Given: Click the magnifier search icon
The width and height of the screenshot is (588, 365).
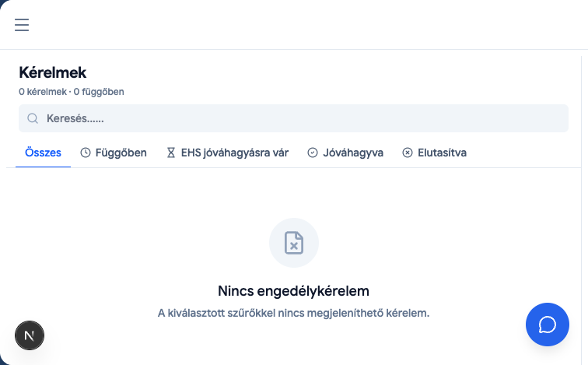Looking at the screenshot, I should 33,118.
